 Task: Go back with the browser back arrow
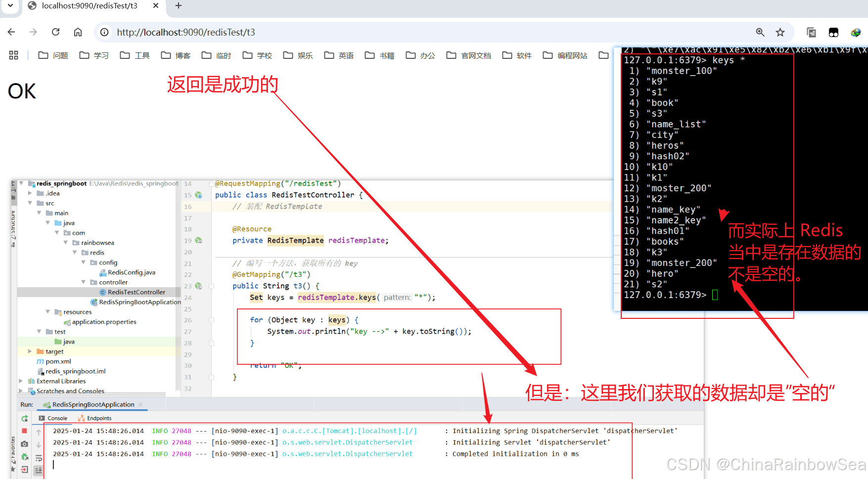pyautogui.click(x=11, y=32)
